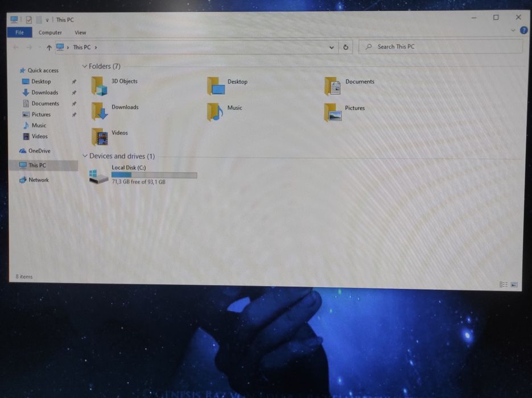
Task: Click the Help question mark icon
Action: [523, 30]
